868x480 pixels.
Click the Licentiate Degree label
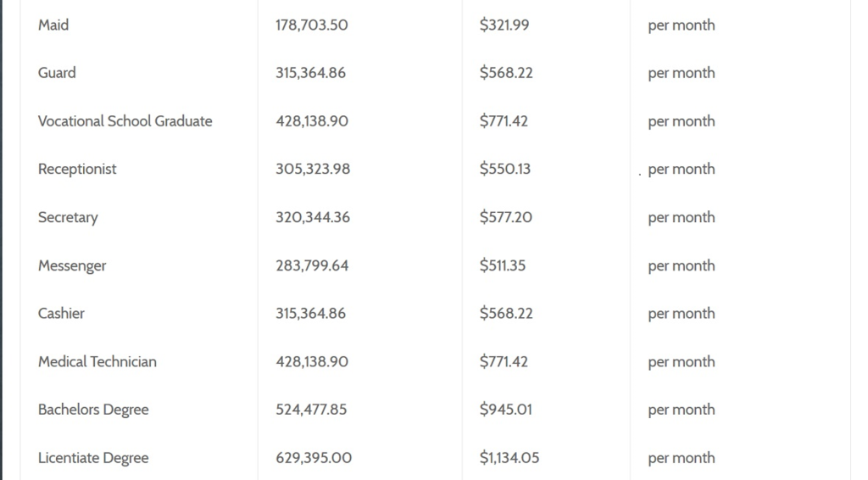[93, 458]
